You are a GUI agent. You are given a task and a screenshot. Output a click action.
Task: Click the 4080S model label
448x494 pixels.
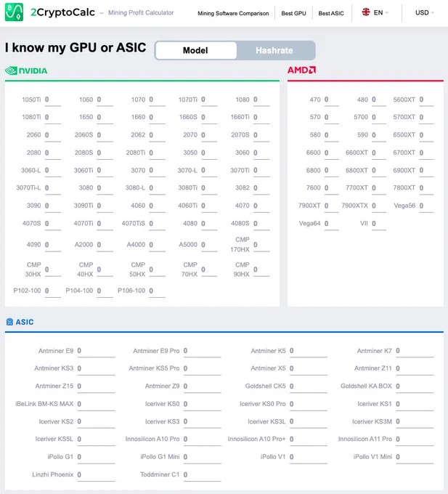pos(240,223)
